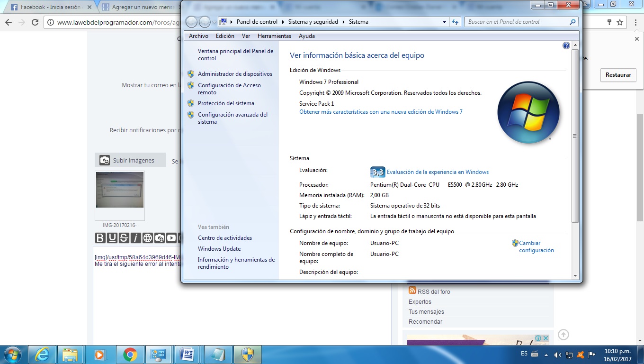Screen dimensions: 644x364
Task: Click the refresh icon beside the address path
Action: pyautogui.click(x=455, y=22)
